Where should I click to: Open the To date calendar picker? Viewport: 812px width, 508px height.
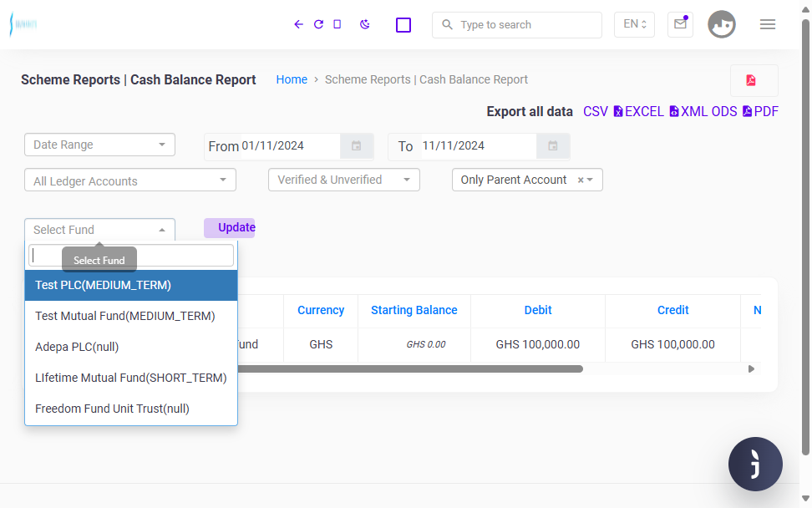click(x=552, y=146)
